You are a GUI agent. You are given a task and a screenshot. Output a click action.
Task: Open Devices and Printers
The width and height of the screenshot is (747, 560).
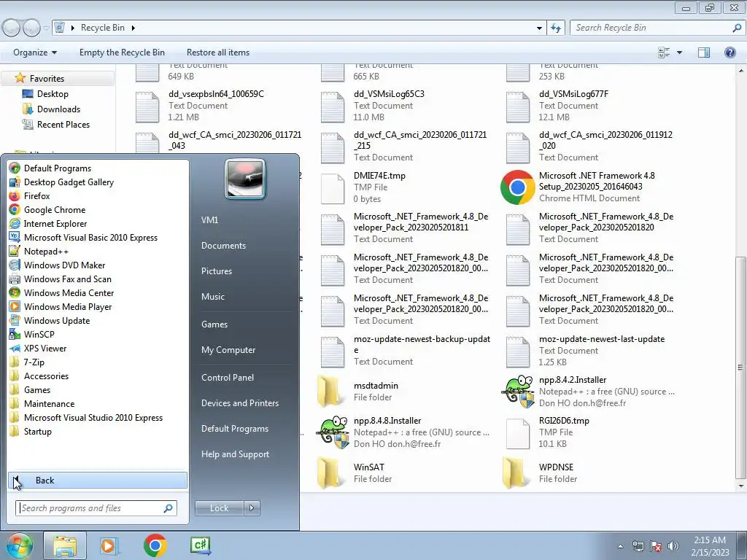tap(239, 403)
